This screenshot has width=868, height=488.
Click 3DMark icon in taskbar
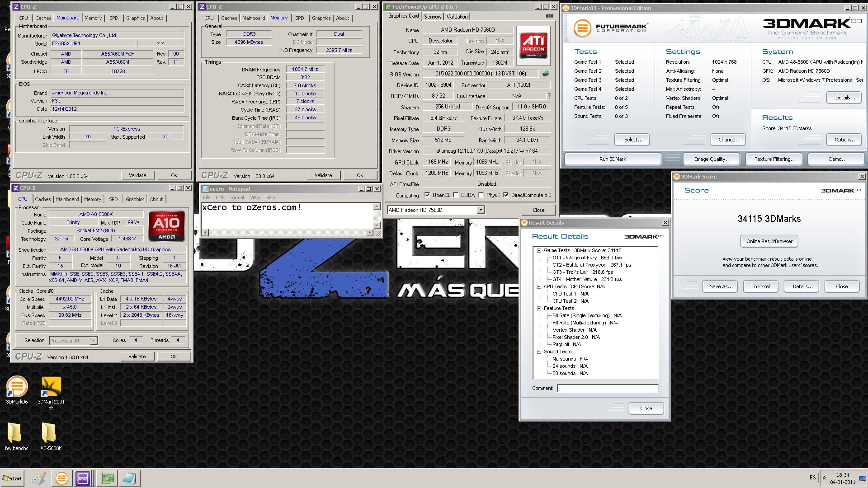pyautogui.click(x=61, y=479)
